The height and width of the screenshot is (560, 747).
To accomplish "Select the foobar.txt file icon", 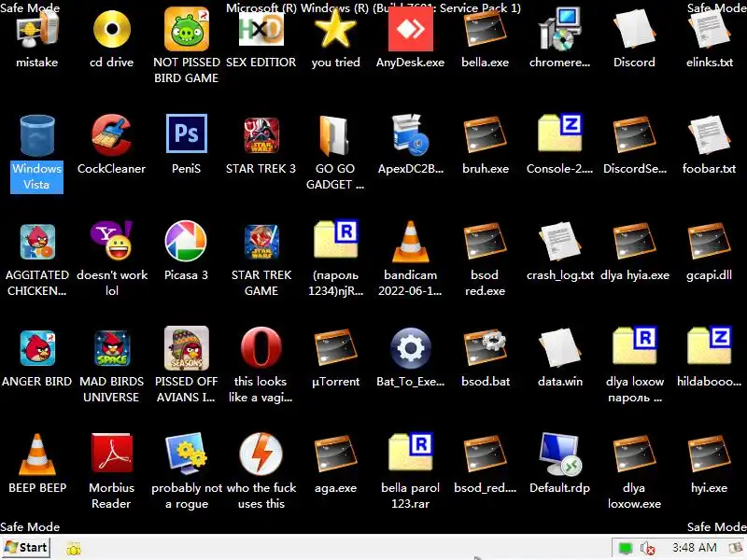I will tap(709, 135).
